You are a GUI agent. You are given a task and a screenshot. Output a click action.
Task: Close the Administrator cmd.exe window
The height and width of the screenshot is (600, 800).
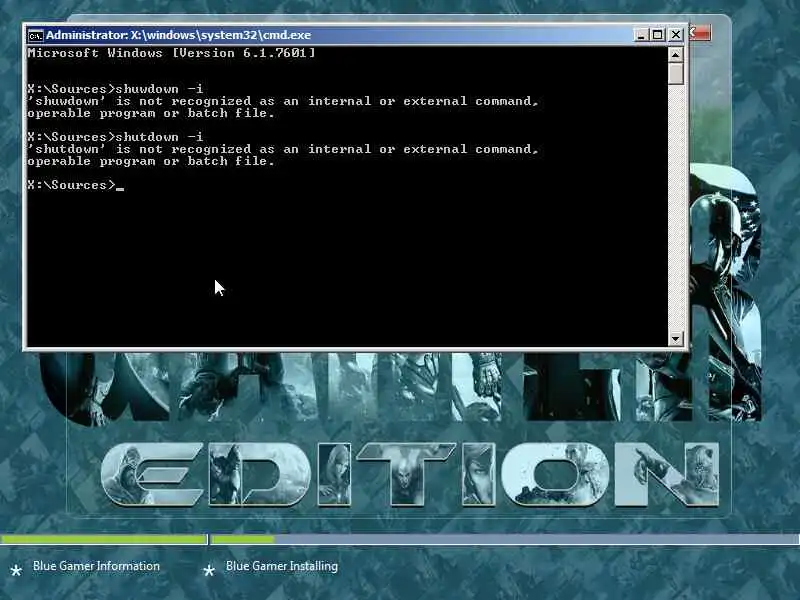(676, 35)
